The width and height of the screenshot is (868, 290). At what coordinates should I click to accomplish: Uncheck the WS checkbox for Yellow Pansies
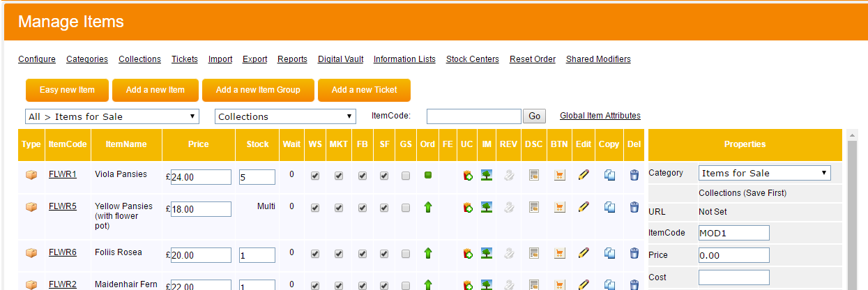pyautogui.click(x=315, y=207)
